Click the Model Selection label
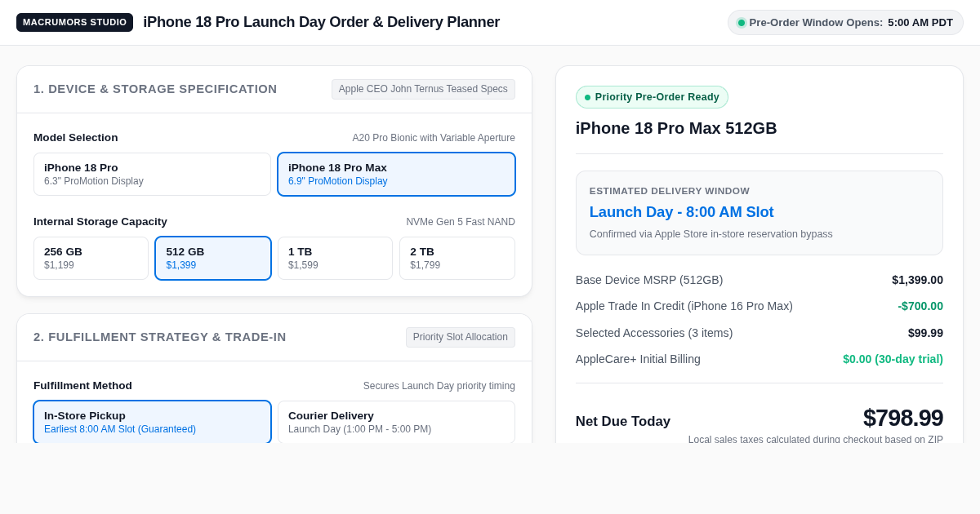Screen dimensions: 980x514 click(x=76, y=137)
